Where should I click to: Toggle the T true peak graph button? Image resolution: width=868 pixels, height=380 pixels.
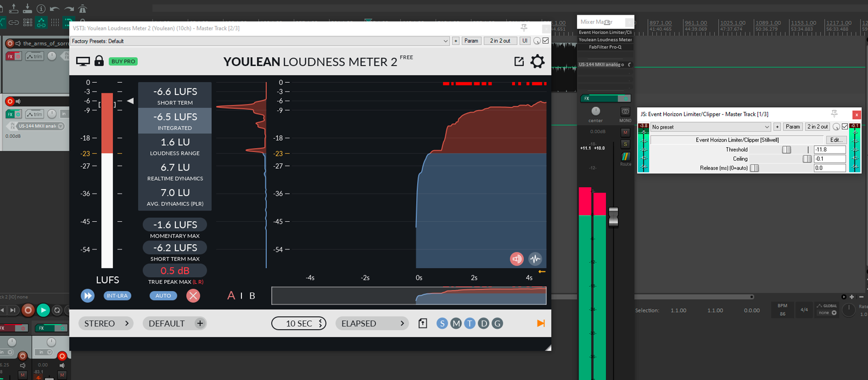click(x=470, y=323)
